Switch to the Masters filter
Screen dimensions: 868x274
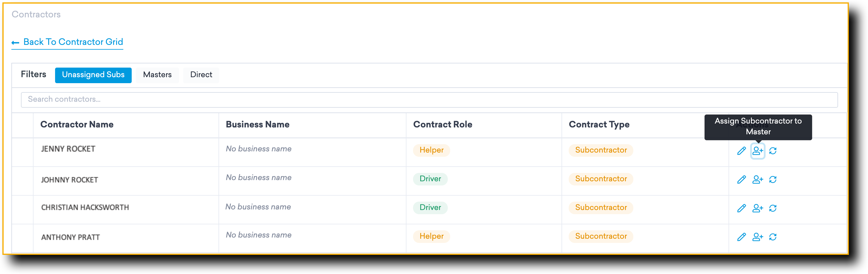click(157, 75)
